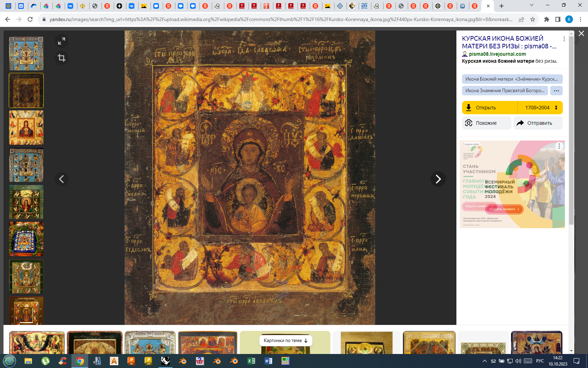
Task: Open network status in the system tray
Action: pyautogui.click(x=510, y=361)
